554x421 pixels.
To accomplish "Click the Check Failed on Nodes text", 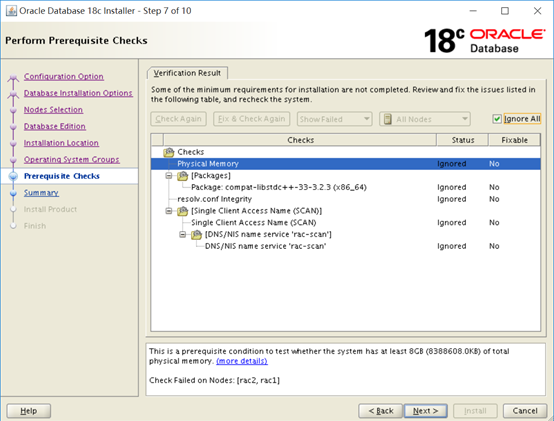I will pyautogui.click(x=214, y=380).
